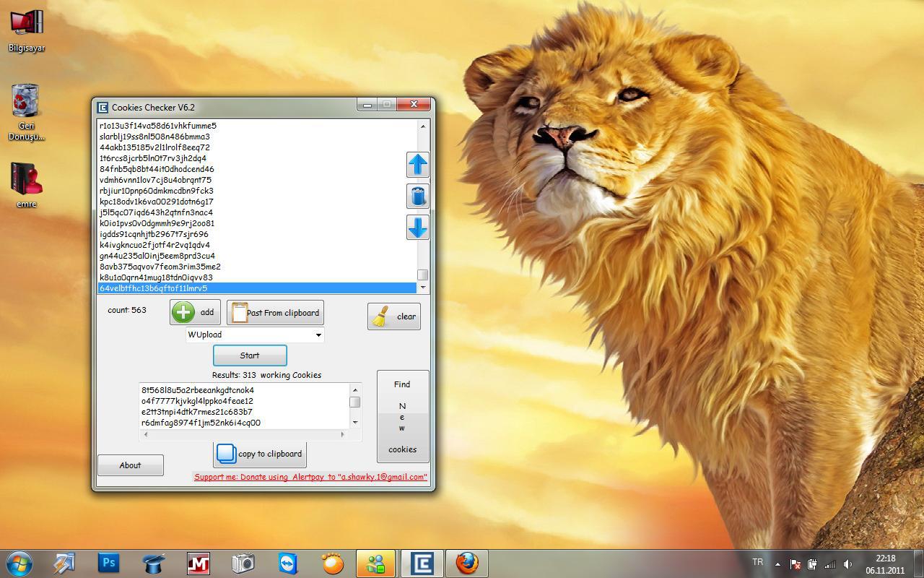Viewport: 924px width, 578px height.
Task: Select cookie r1o13u3f14va58d61vhkfumme5
Action: (x=257, y=126)
